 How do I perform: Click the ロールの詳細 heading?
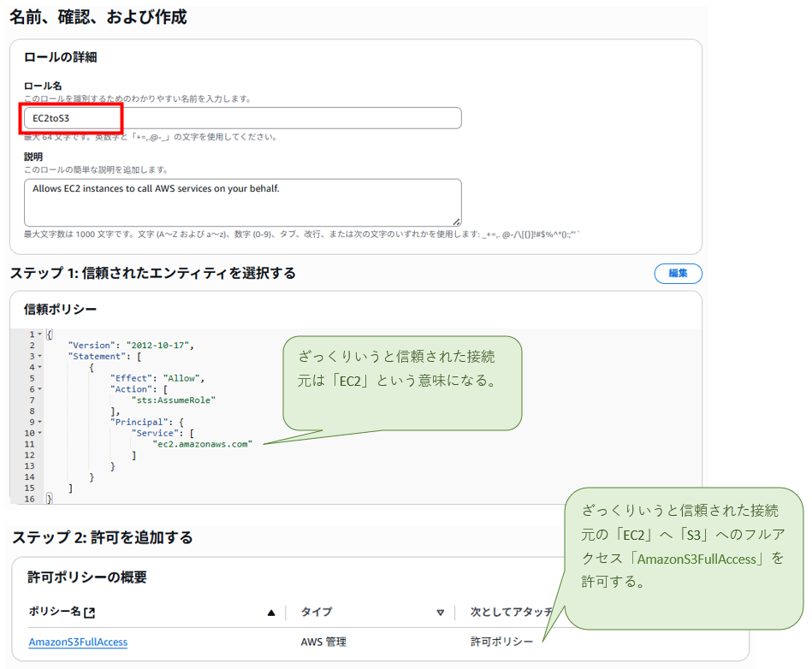tap(61, 57)
